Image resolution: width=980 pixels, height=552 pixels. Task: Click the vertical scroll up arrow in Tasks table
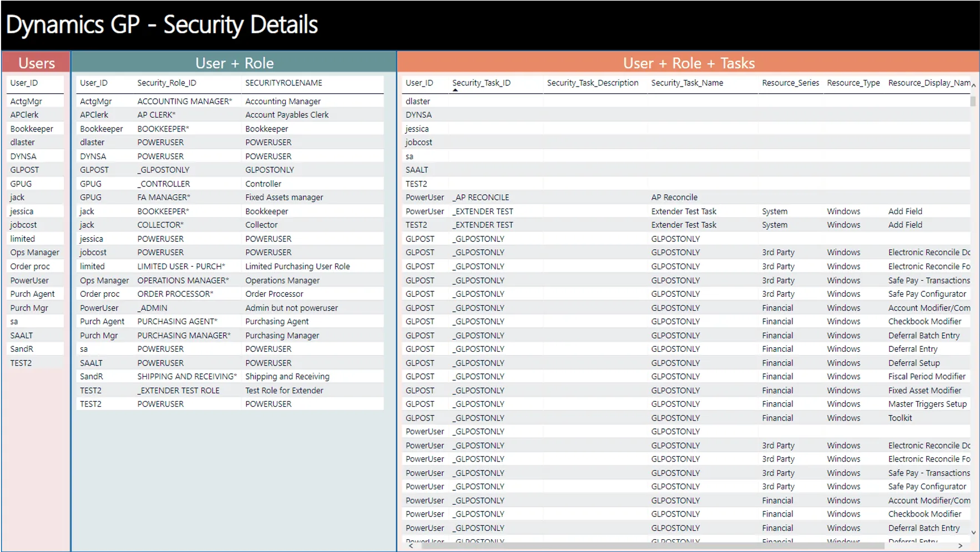click(x=973, y=85)
